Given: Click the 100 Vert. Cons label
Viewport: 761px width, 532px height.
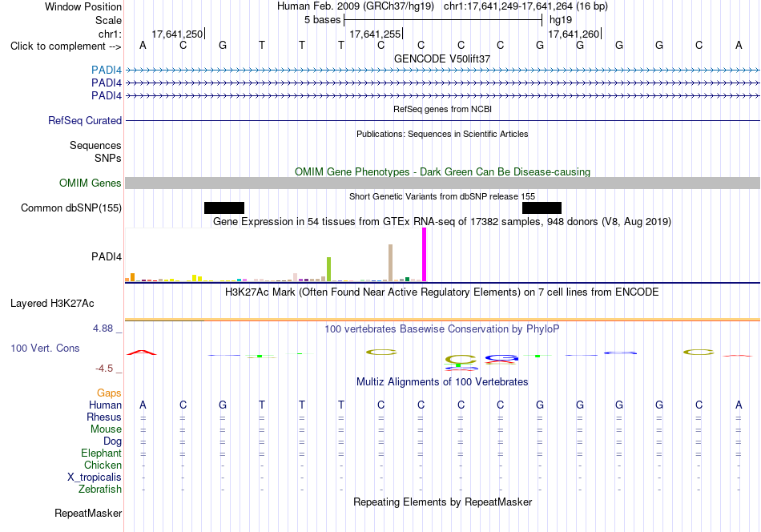Looking at the screenshot, I should point(45,348).
